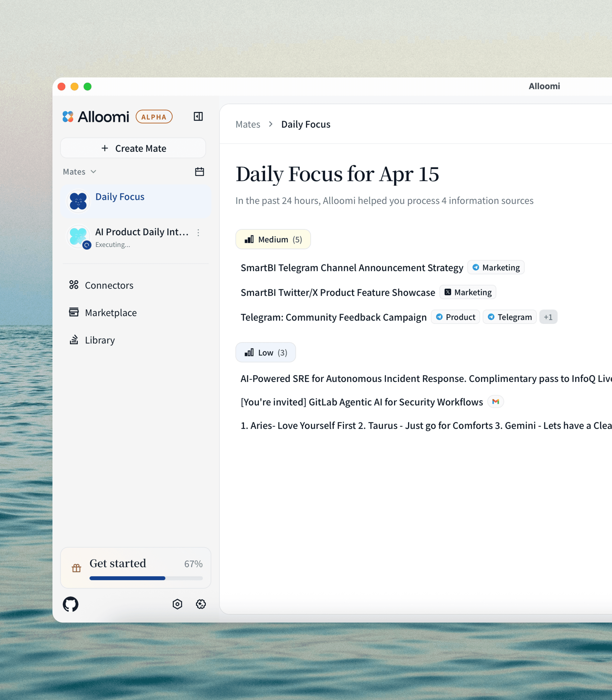This screenshot has width=612, height=700.
Task: Go to Mates via breadcrumb
Action: coord(248,124)
